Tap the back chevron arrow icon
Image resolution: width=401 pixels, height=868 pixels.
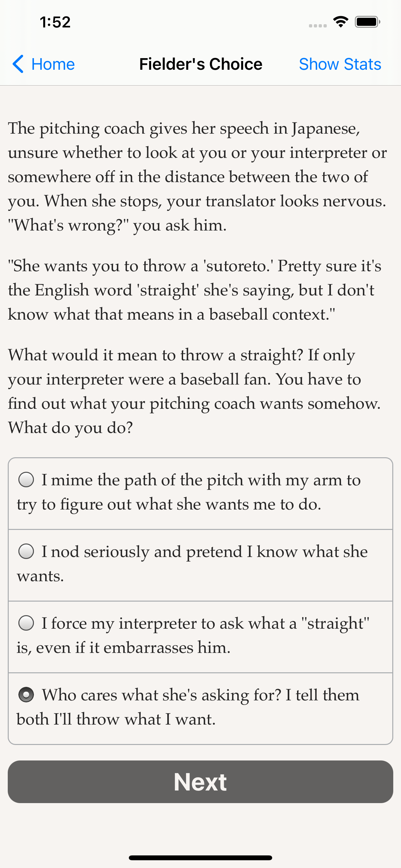18,64
